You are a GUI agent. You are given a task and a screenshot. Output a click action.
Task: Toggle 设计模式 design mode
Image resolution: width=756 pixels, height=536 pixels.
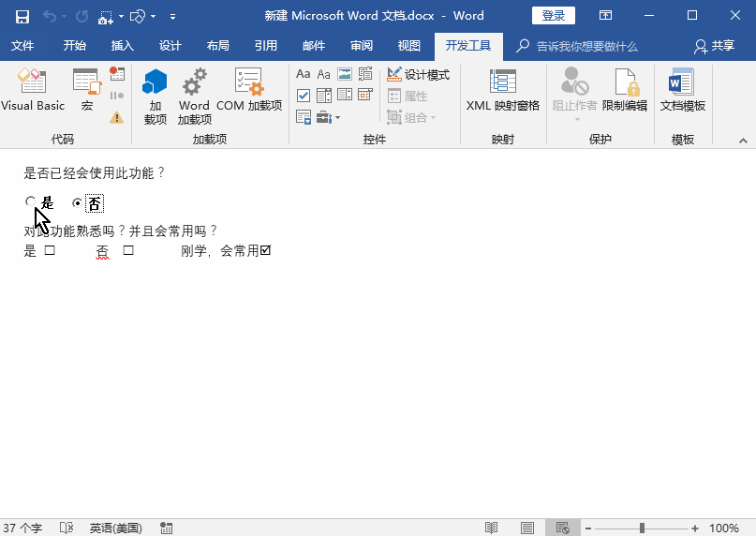pos(418,75)
